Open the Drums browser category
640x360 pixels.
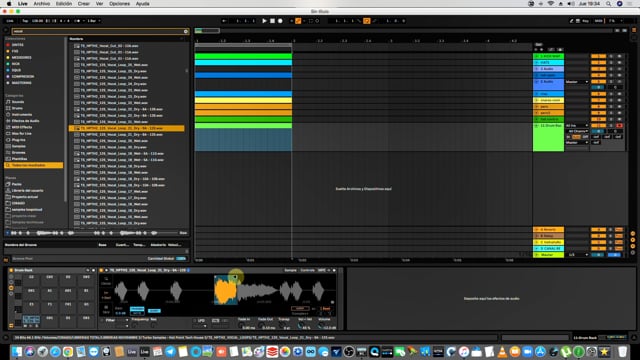pyautogui.click(x=17, y=108)
